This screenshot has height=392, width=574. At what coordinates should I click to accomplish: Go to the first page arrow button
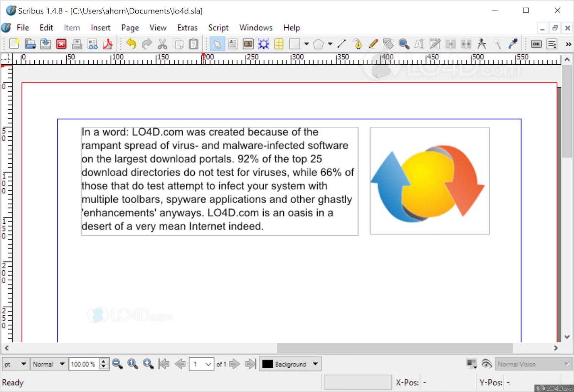tap(164, 364)
